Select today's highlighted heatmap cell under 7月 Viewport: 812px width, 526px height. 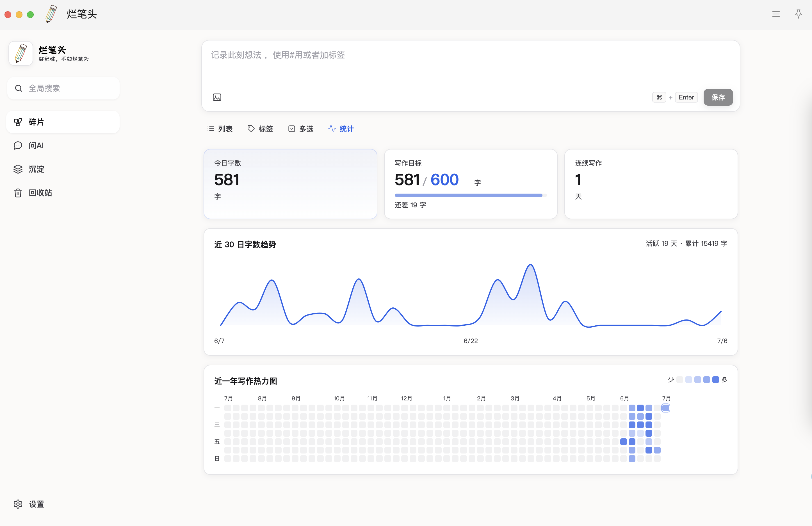click(x=665, y=408)
